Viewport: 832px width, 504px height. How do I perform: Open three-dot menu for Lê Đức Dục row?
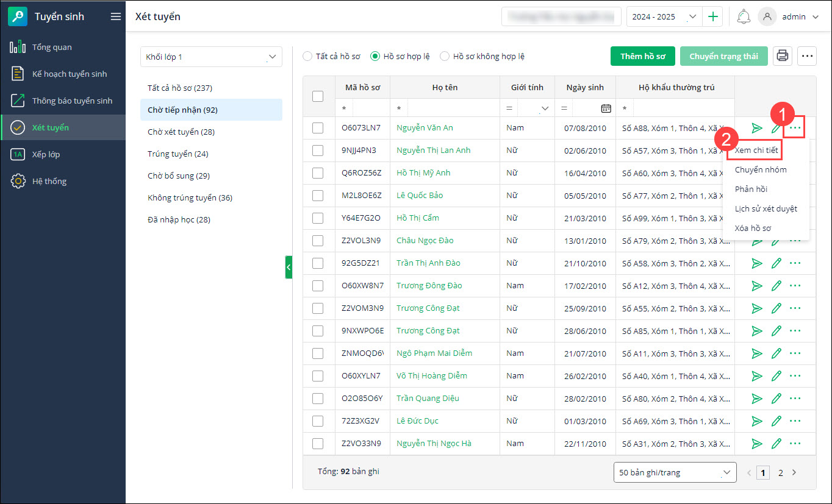pos(795,421)
